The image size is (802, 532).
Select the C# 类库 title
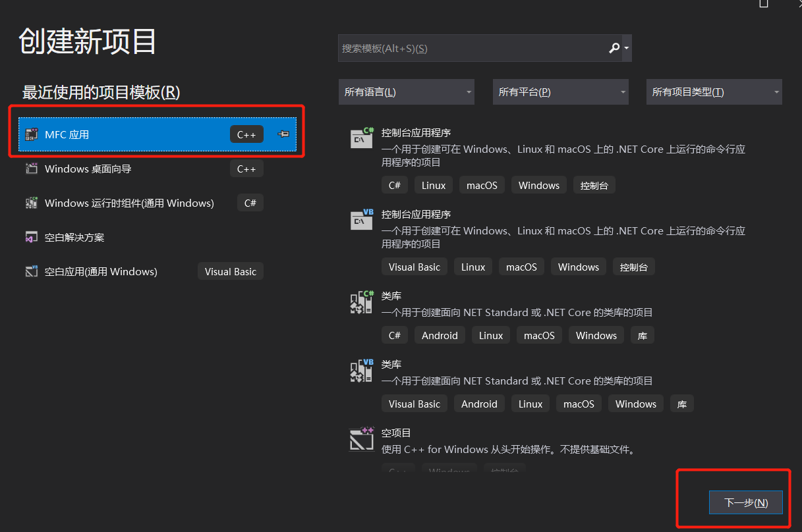click(x=391, y=296)
